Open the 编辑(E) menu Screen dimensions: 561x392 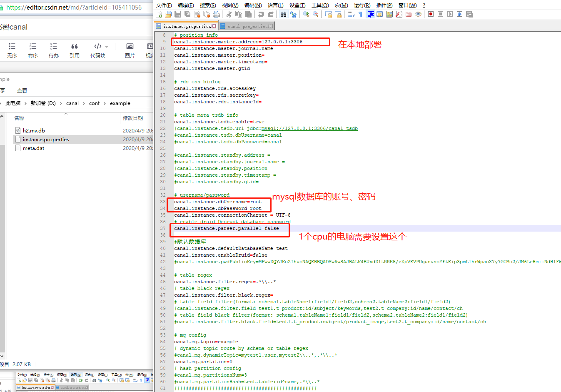186,5
